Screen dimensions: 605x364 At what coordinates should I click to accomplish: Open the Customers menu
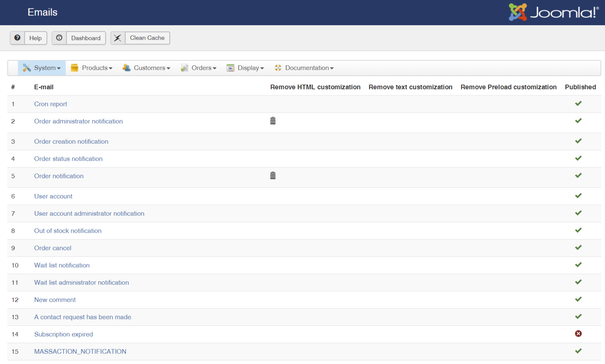146,68
